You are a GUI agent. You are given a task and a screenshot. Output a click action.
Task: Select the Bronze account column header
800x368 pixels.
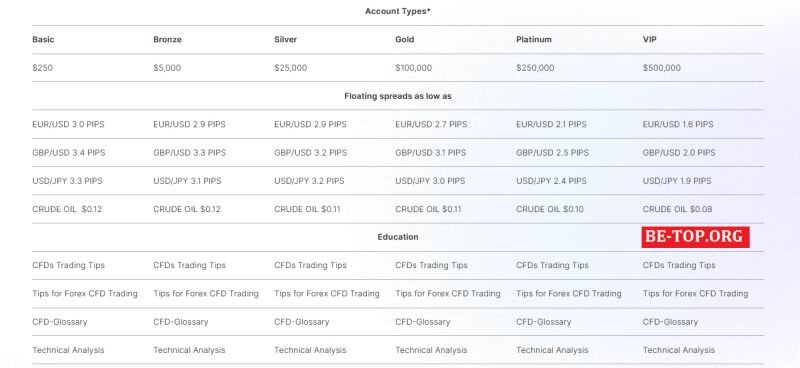click(x=167, y=39)
